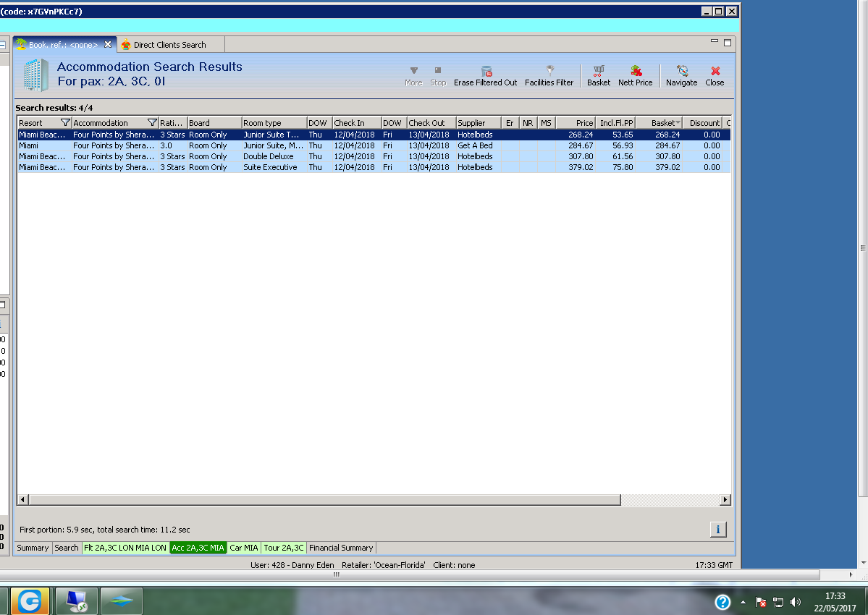Image resolution: width=868 pixels, height=615 pixels.
Task: Click the Er column header
Action: pyautogui.click(x=509, y=123)
